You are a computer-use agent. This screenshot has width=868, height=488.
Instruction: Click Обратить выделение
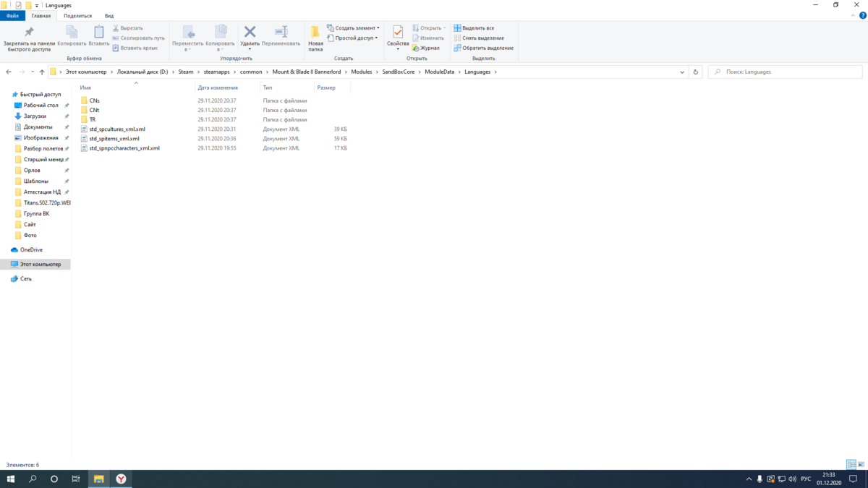pyautogui.click(x=483, y=48)
